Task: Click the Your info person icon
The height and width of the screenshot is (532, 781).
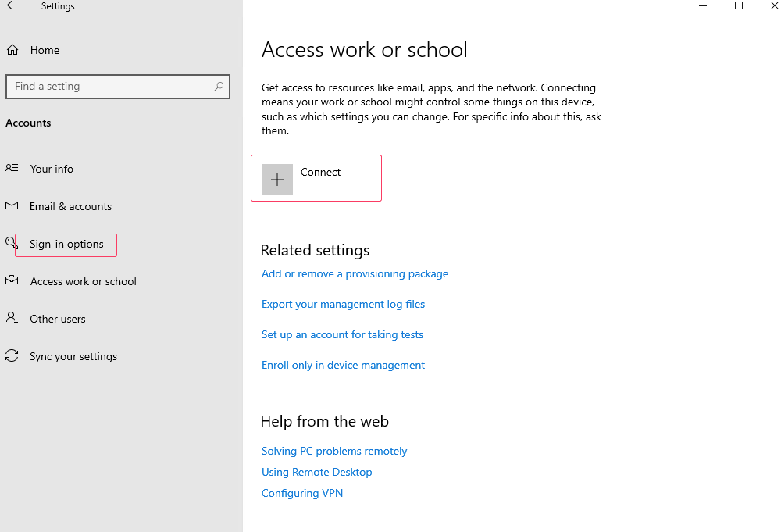Action: pyautogui.click(x=12, y=169)
